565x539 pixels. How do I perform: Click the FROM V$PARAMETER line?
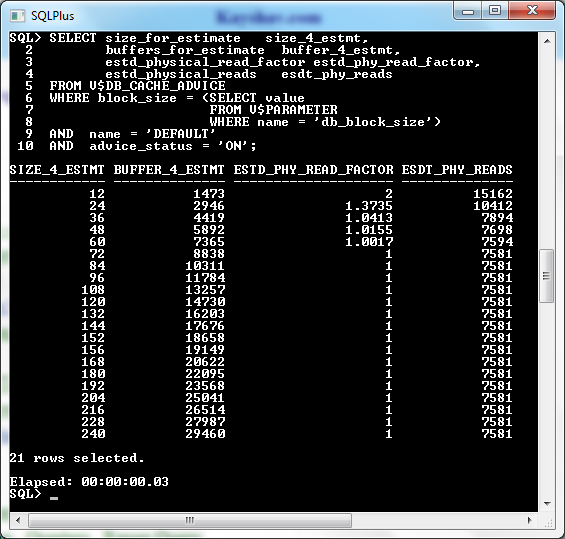(x=273, y=110)
